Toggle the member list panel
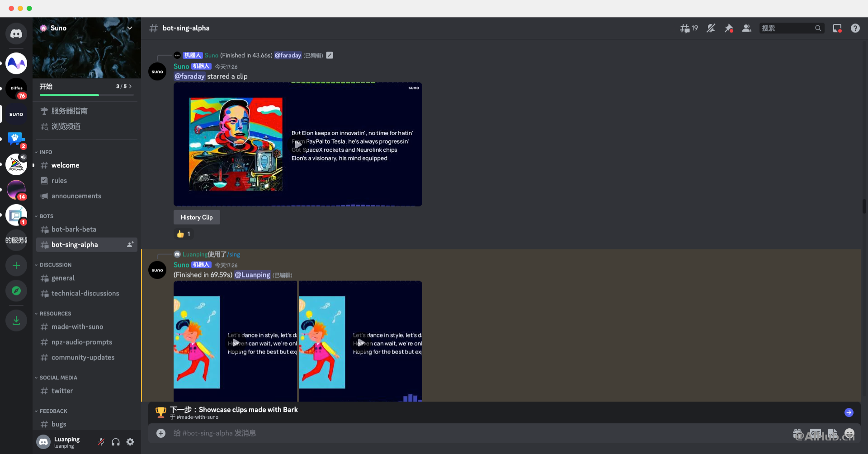This screenshot has width=868, height=454. point(747,28)
